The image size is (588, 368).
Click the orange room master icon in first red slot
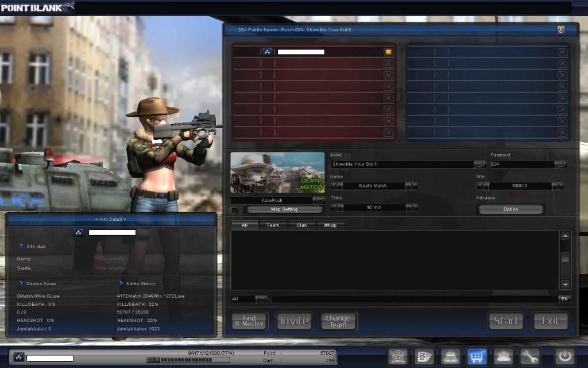click(x=389, y=52)
